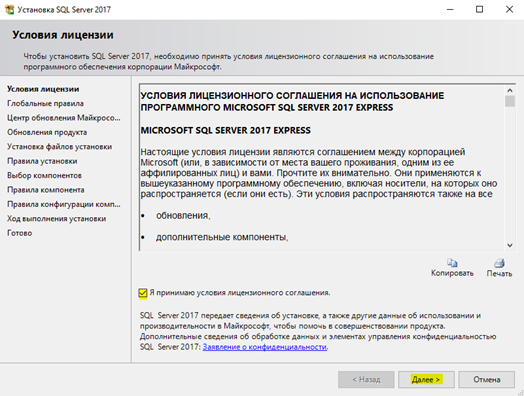Select the Выбор компонентов step
The height and width of the screenshot is (396, 524).
[44, 175]
